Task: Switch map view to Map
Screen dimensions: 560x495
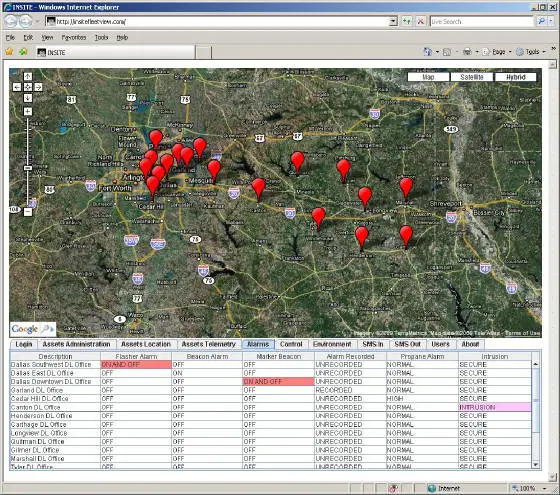Action: pyautogui.click(x=428, y=77)
